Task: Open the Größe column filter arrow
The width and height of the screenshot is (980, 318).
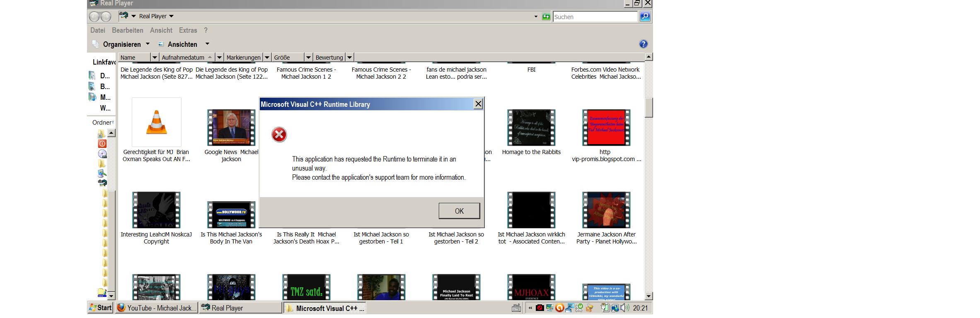Action: 308,58
